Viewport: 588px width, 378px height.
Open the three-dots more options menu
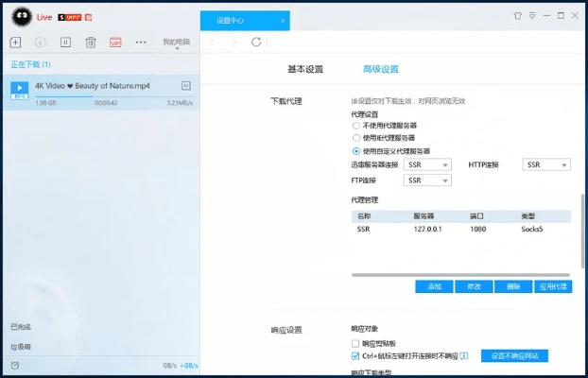click(141, 42)
